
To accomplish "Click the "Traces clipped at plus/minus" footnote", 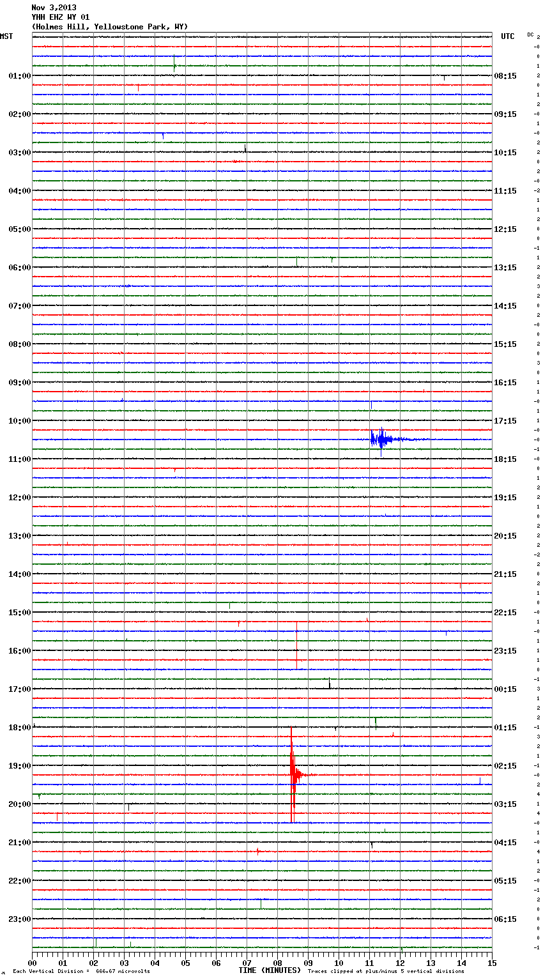I will pos(386,971).
